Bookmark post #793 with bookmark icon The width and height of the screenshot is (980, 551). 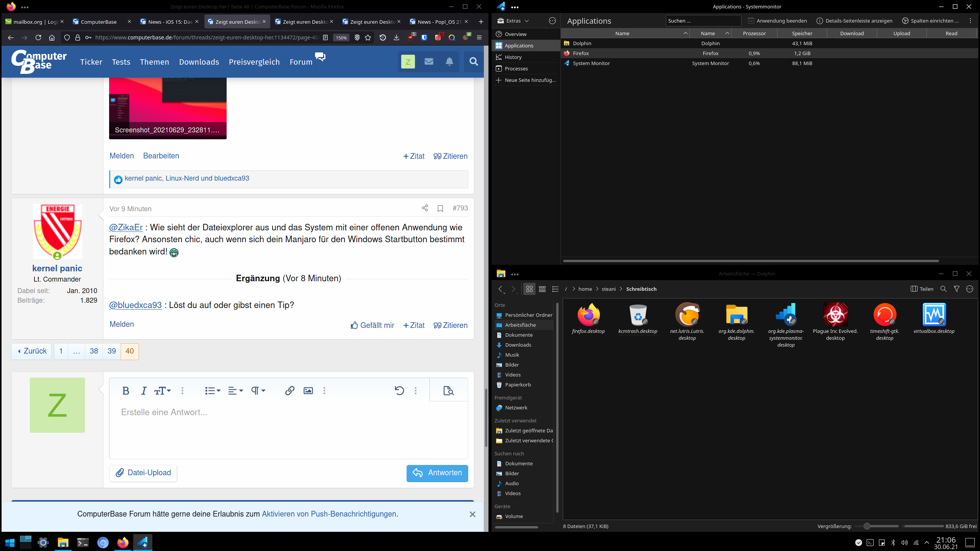(x=440, y=209)
